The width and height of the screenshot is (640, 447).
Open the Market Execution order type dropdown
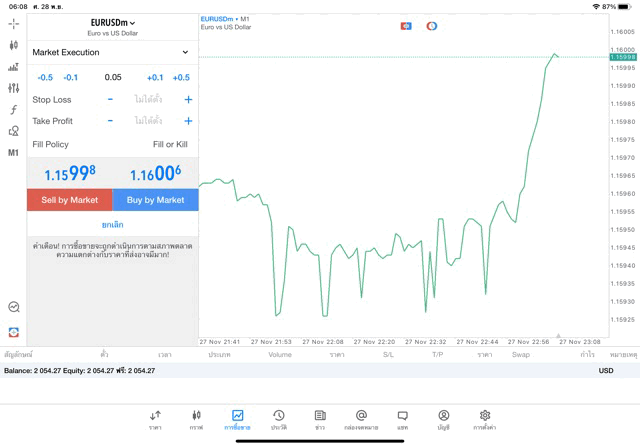[x=111, y=52]
